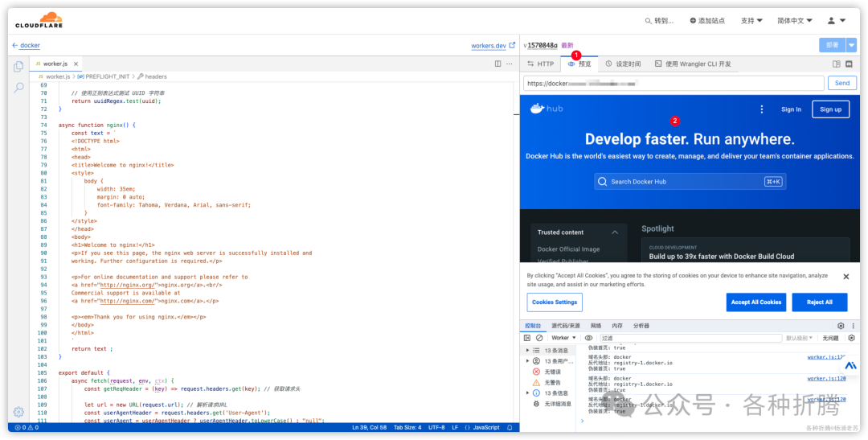Select 无详细消息 in console sidebar
This screenshot has width=868, height=440.
point(552,404)
